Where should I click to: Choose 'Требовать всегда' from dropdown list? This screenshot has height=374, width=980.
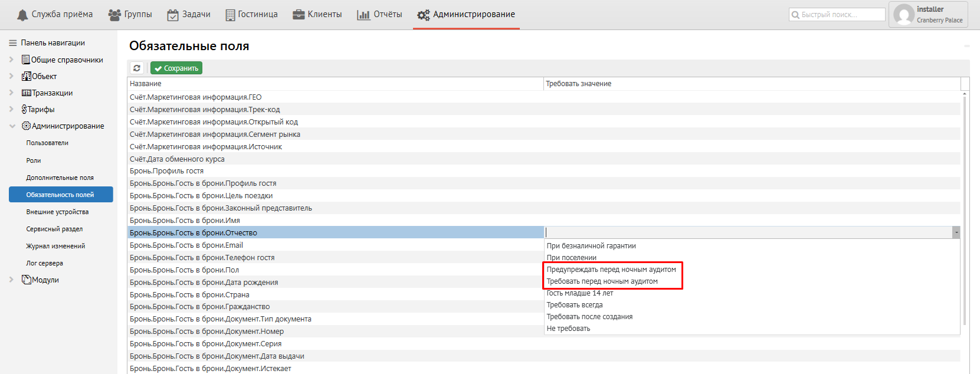tap(575, 305)
